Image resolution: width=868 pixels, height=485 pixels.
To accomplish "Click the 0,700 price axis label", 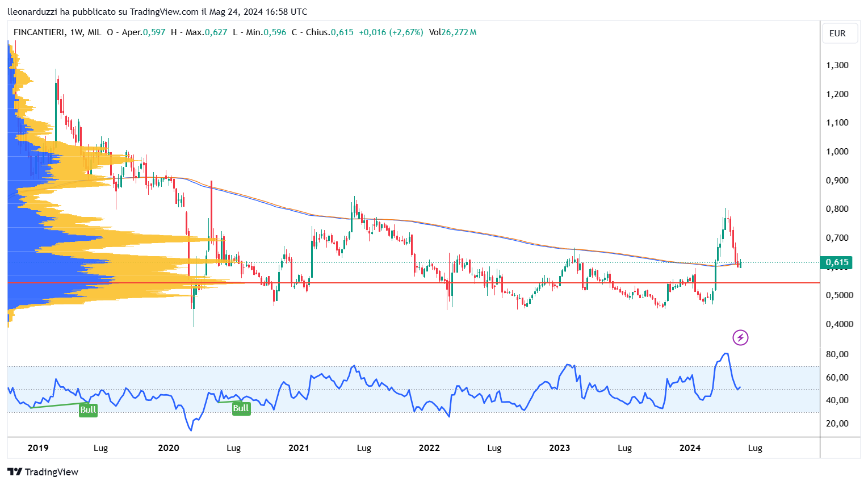I will [x=837, y=238].
